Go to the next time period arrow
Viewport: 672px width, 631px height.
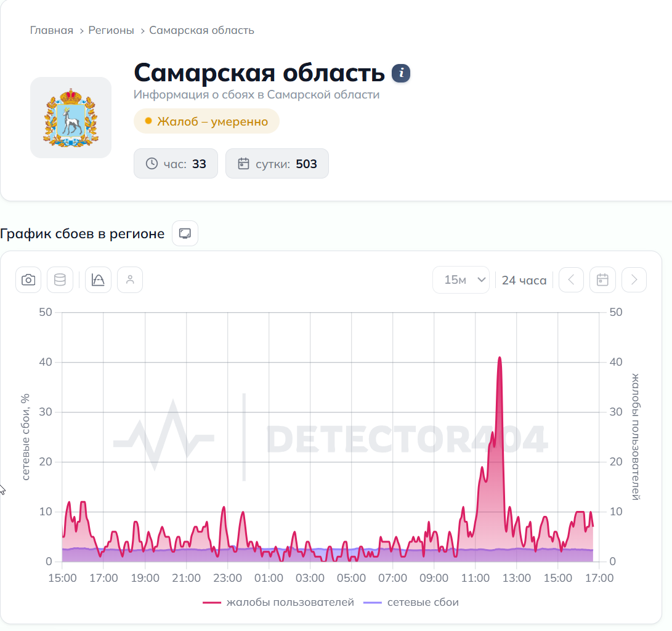[634, 280]
